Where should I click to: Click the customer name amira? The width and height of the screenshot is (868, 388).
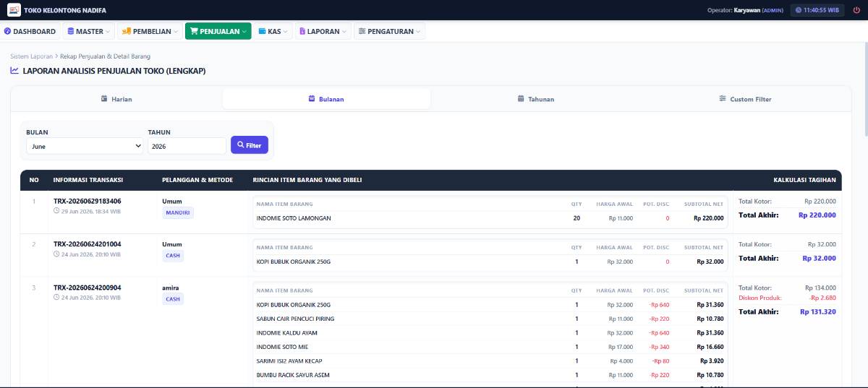tap(170, 288)
